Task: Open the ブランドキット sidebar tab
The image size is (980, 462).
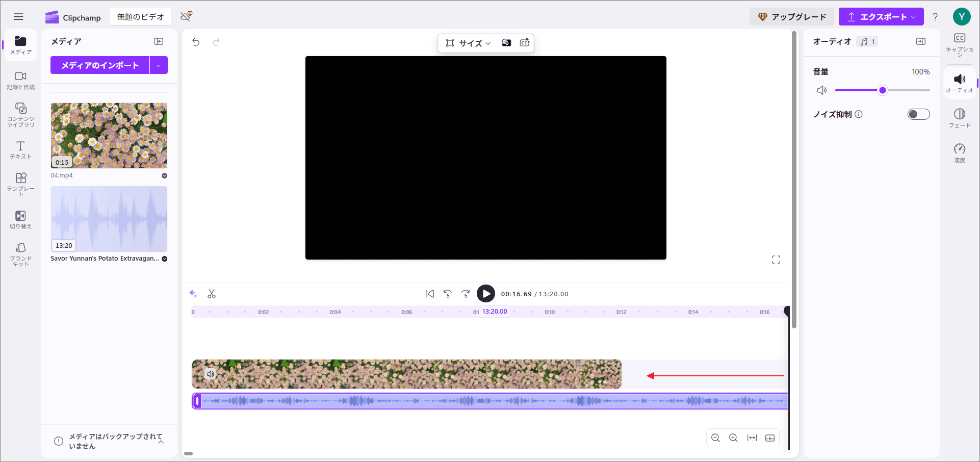Action: point(21,254)
